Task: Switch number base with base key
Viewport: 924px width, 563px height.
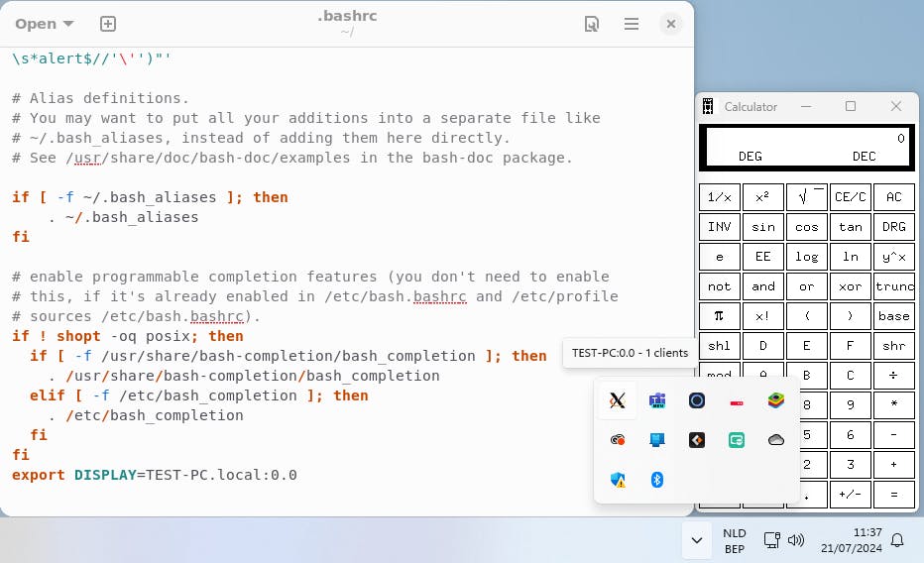Action: [894, 316]
